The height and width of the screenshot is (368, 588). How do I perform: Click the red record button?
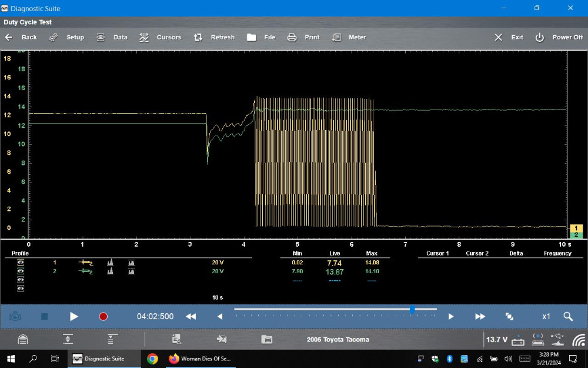[103, 317]
